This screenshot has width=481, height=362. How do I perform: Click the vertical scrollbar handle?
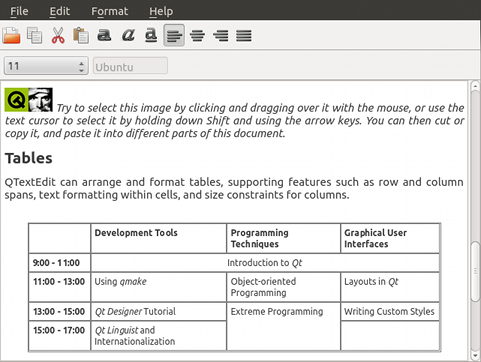[x=475, y=272]
